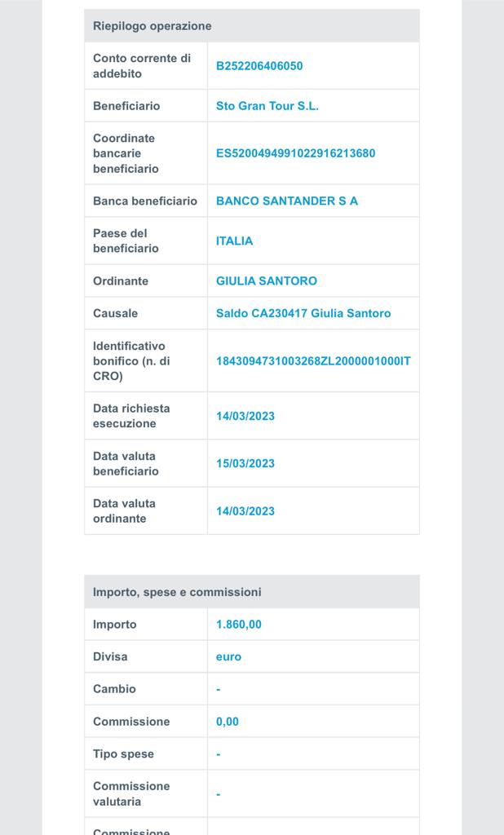The image size is (504, 835).
Task: Click Importo, spese e commissioni header
Action: [177, 592]
